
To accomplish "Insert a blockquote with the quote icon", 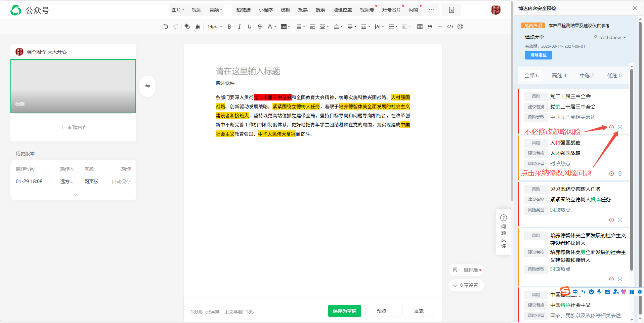I will point(430,27).
